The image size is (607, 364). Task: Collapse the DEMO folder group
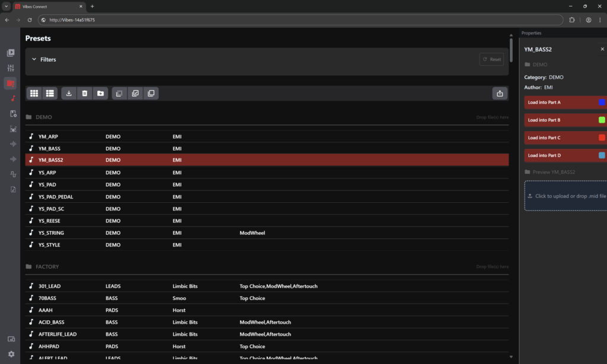(x=29, y=117)
